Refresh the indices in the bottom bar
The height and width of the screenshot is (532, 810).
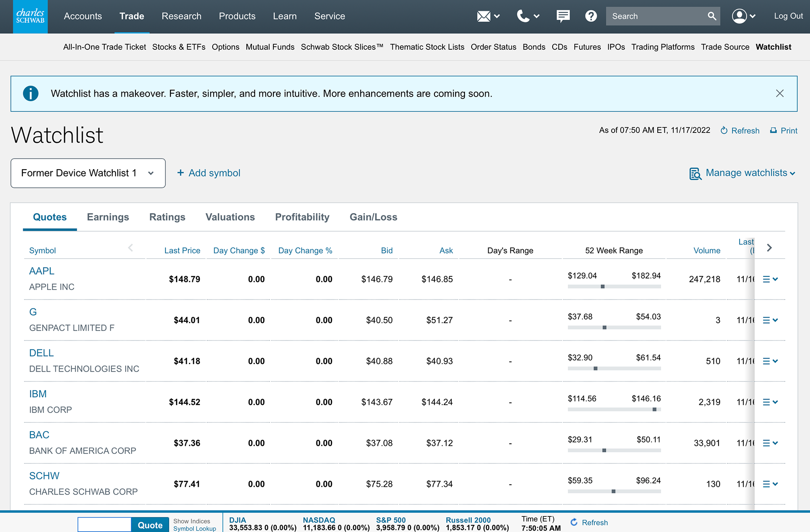coord(589,523)
